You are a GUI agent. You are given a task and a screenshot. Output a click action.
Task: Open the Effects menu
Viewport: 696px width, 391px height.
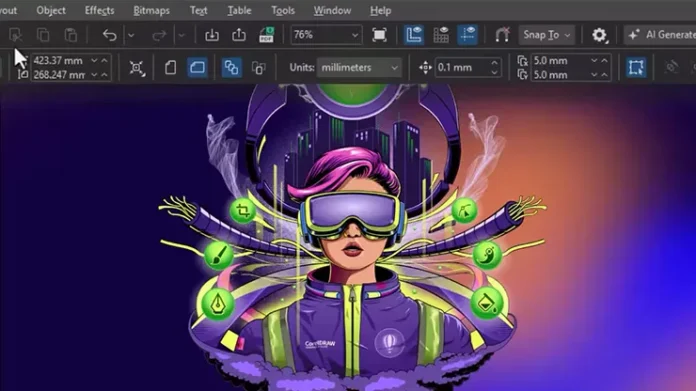pyautogui.click(x=99, y=10)
